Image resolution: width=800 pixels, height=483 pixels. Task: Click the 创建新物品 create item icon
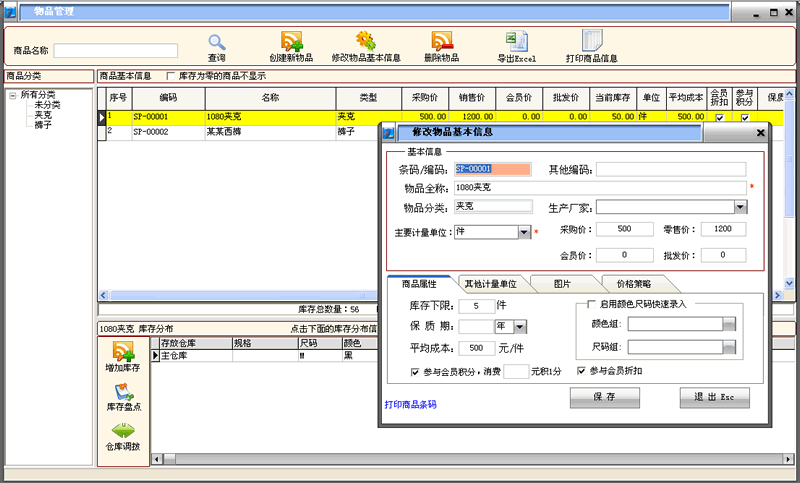(291, 41)
